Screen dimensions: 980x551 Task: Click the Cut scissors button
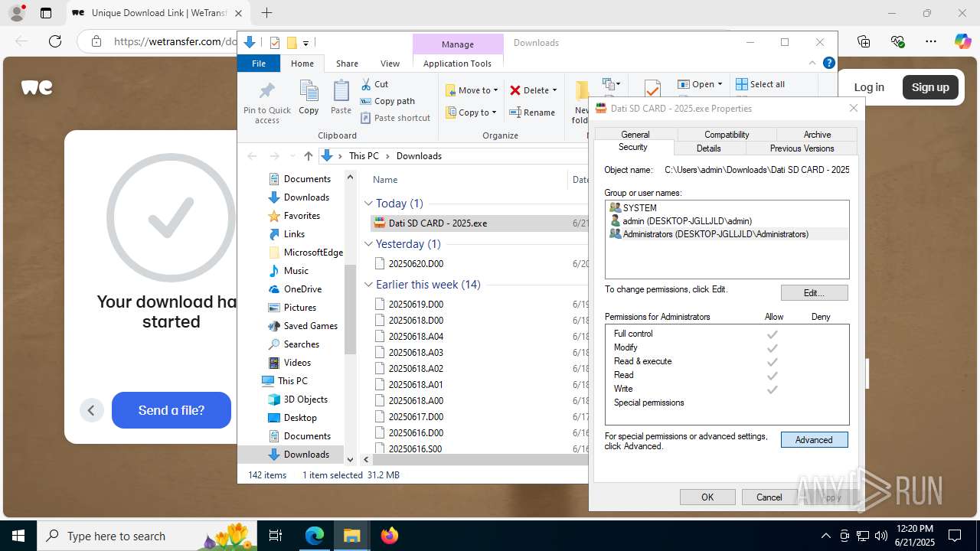[x=375, y=84]
